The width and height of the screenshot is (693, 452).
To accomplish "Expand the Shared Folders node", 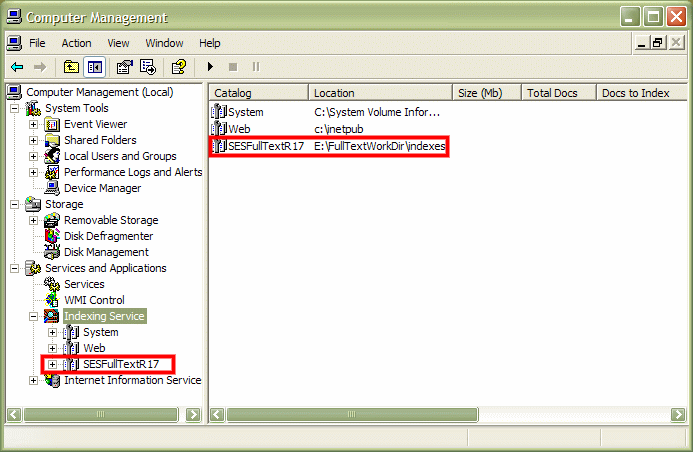I will [x=34, y=140].
